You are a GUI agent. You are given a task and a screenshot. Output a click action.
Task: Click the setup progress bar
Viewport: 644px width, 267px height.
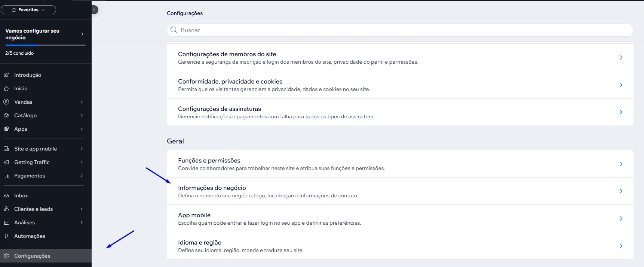coord(45,45)
